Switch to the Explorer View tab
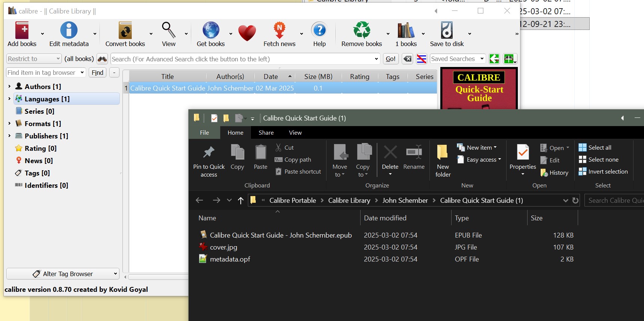Viewport: 644px width, 321px height. [295, 132]
